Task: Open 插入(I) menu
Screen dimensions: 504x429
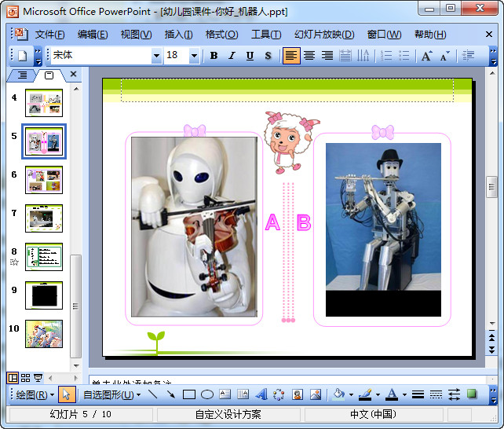Action: point(178,35)
